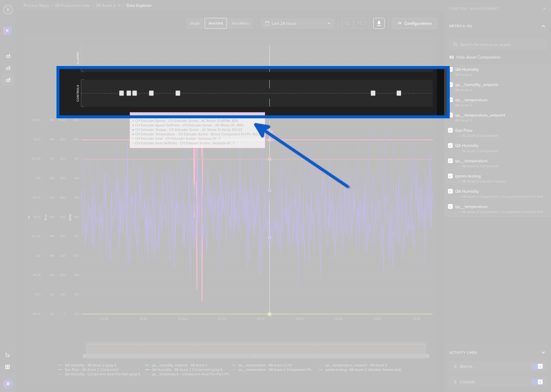This screenshot has width=551, height=392.
Task: Click Hide Asset Composition
Action: (x=478, y=57)
